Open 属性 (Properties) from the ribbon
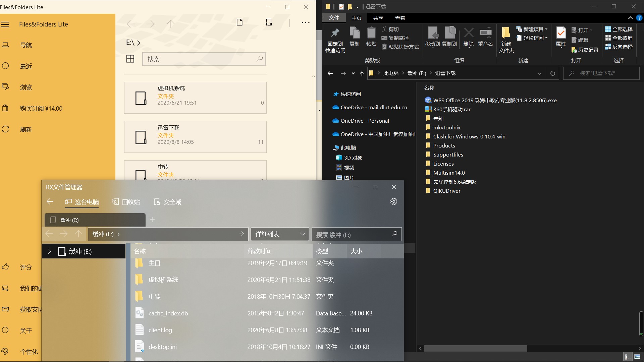The image size is (644, 362). (560, 38)
